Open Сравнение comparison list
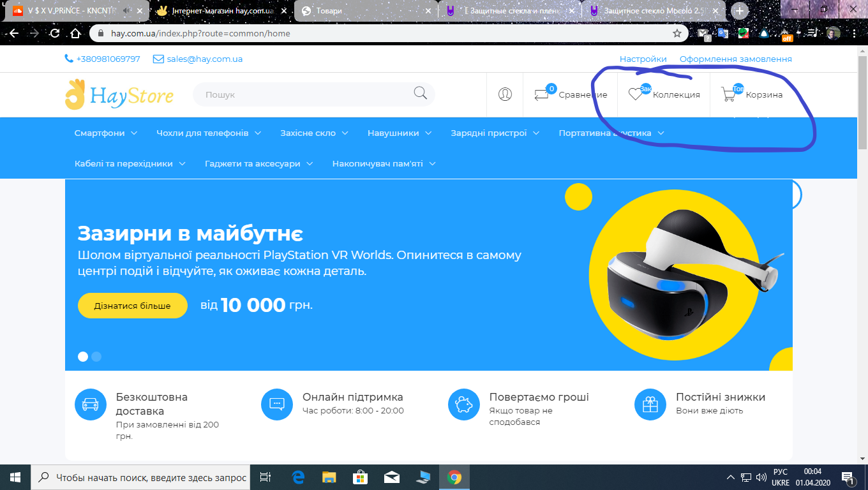 coord(571,94)
